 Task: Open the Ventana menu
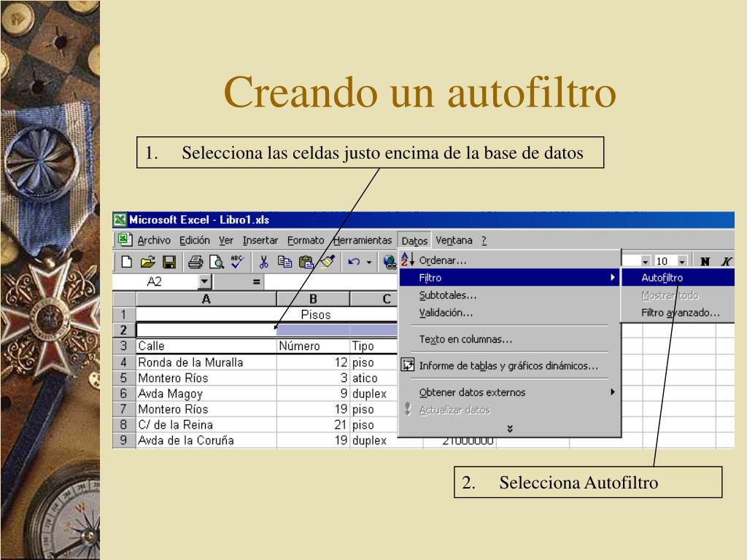(x=454, y=240)
